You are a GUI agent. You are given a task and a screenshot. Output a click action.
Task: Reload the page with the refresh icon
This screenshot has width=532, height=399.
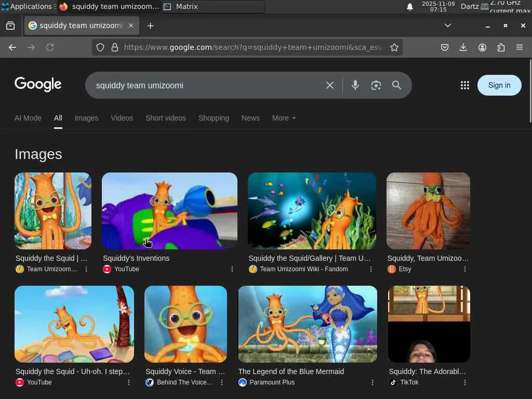50,47
